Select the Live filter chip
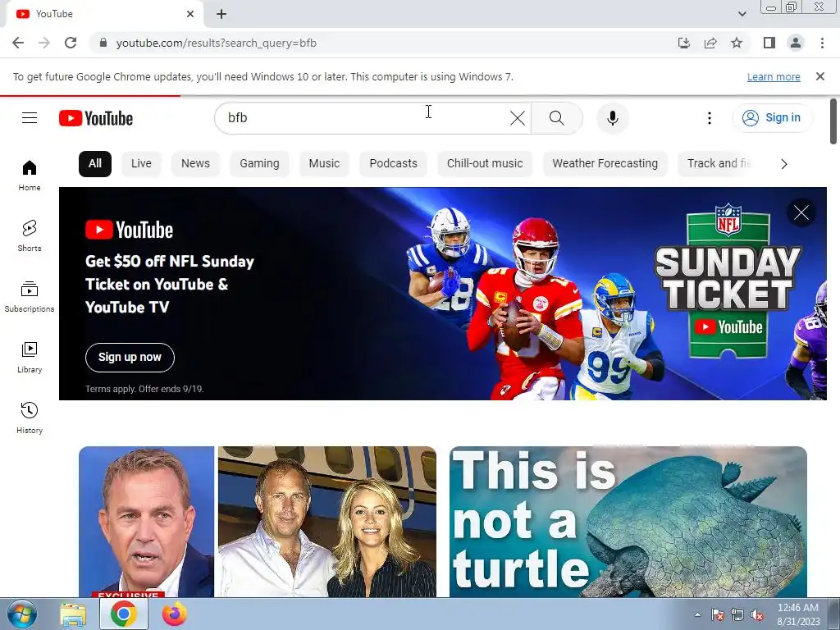 (x=141, y=163)
